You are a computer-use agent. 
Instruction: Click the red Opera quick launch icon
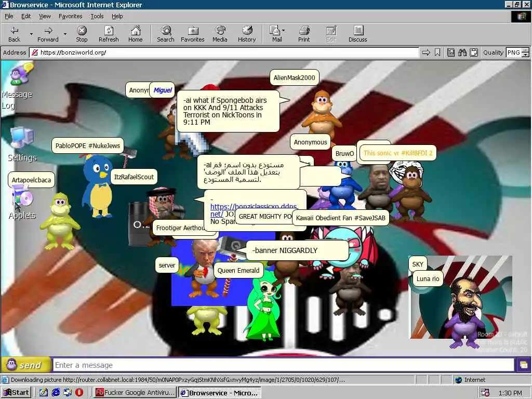(79, 393)
